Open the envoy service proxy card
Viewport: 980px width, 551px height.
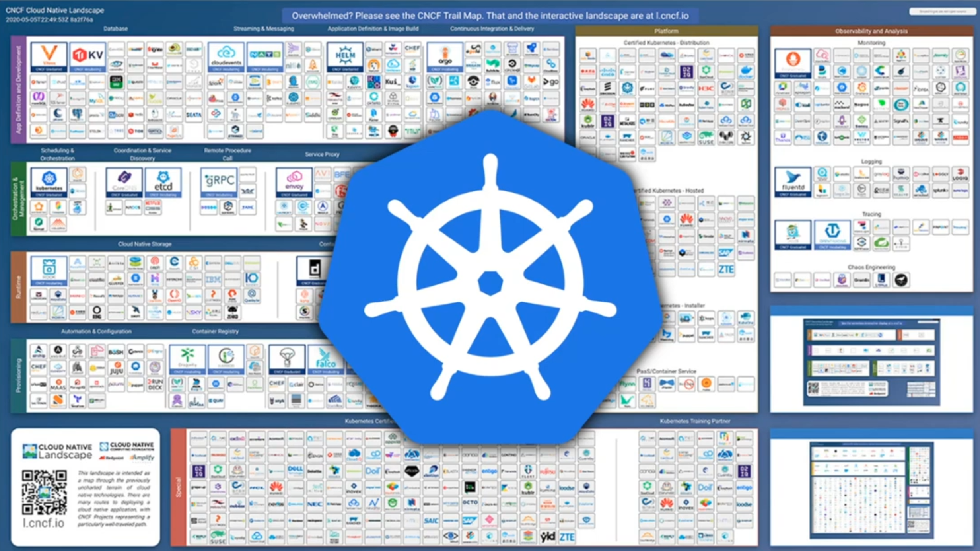[294, 182]
